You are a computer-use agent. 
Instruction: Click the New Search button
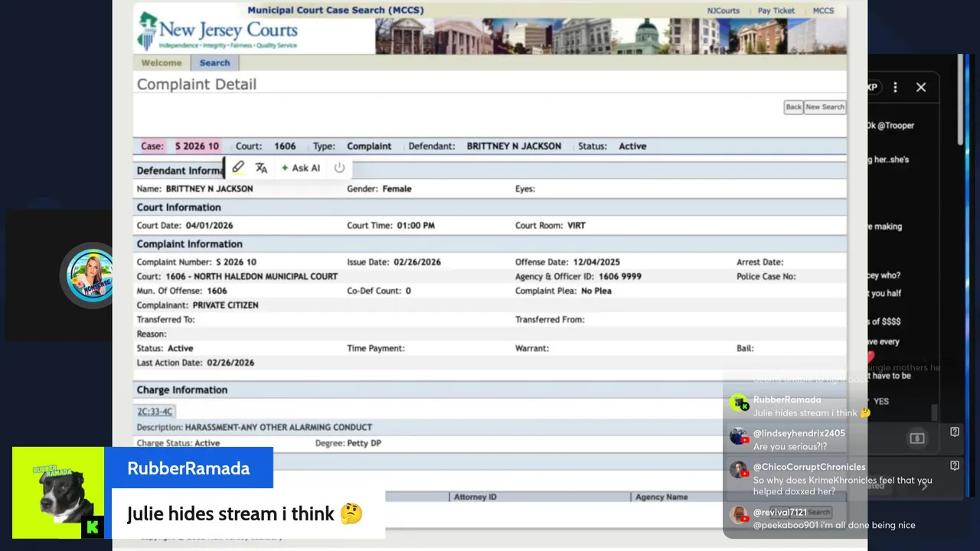pyautogui.click(x=825, y=107)
